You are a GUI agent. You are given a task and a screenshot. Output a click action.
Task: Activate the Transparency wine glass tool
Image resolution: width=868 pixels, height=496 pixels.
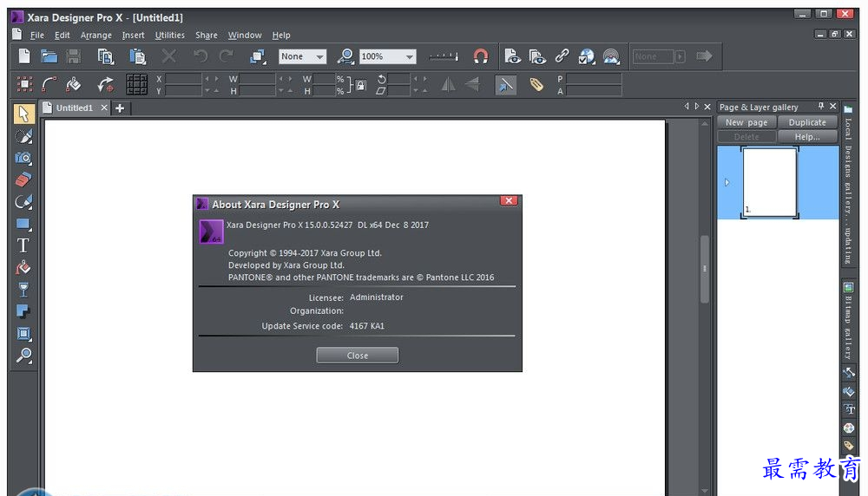[x=23, y=290]
